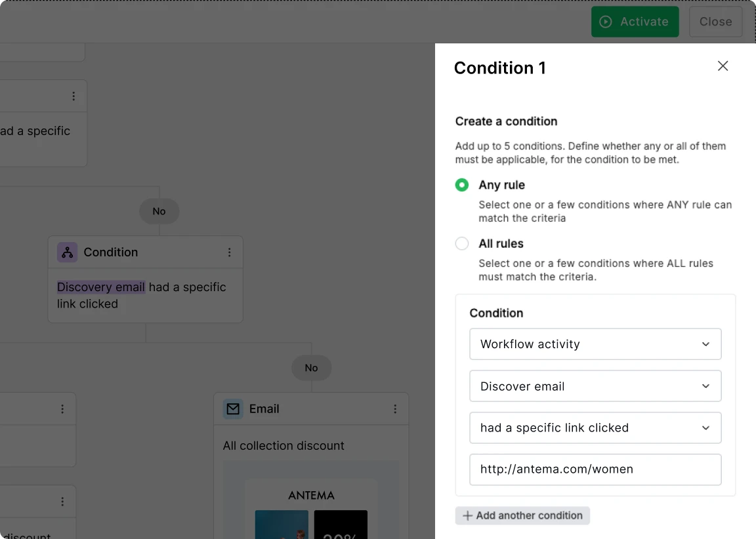
Task: Click the three-dot icon on the top-left node
Action: (x=74, y=95)
